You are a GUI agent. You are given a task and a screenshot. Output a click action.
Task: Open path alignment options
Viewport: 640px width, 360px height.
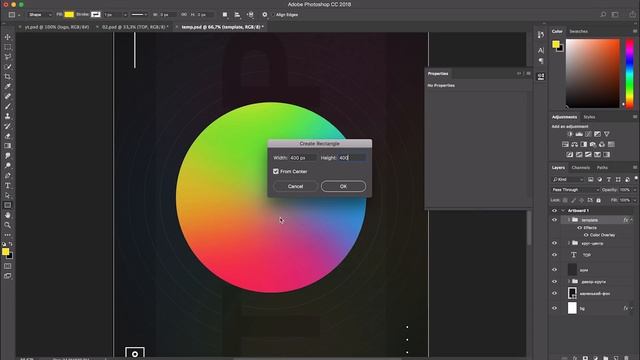[237, 15]
